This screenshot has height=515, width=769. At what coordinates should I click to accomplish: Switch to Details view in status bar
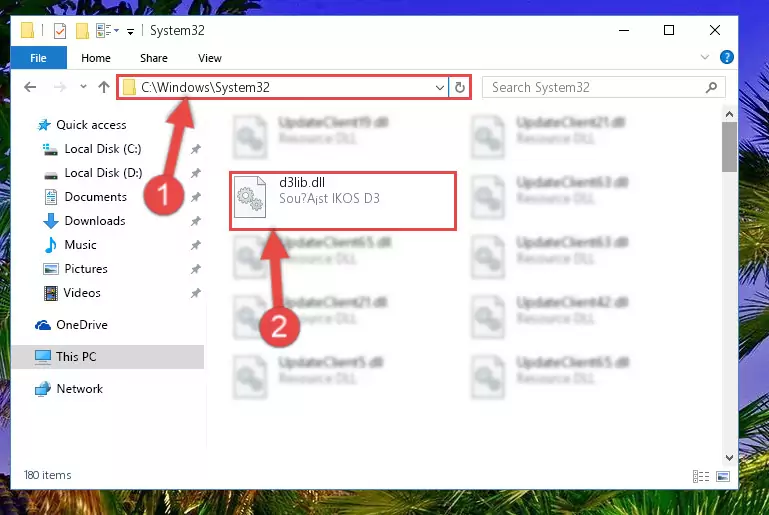[701, 476]
